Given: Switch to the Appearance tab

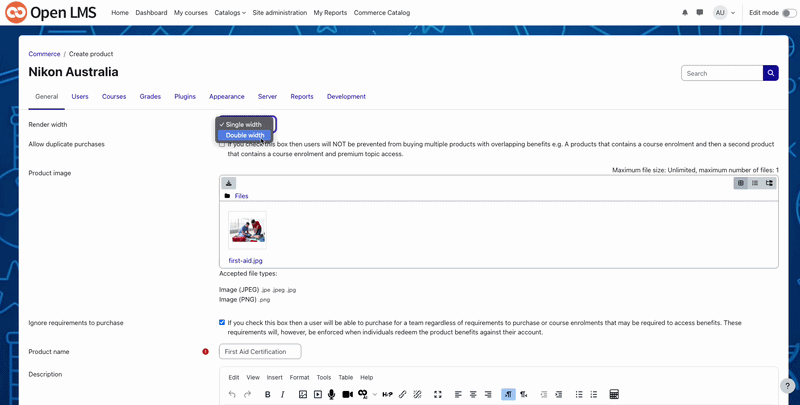Looking at the screenshot, I should click(x=227, y=96).
